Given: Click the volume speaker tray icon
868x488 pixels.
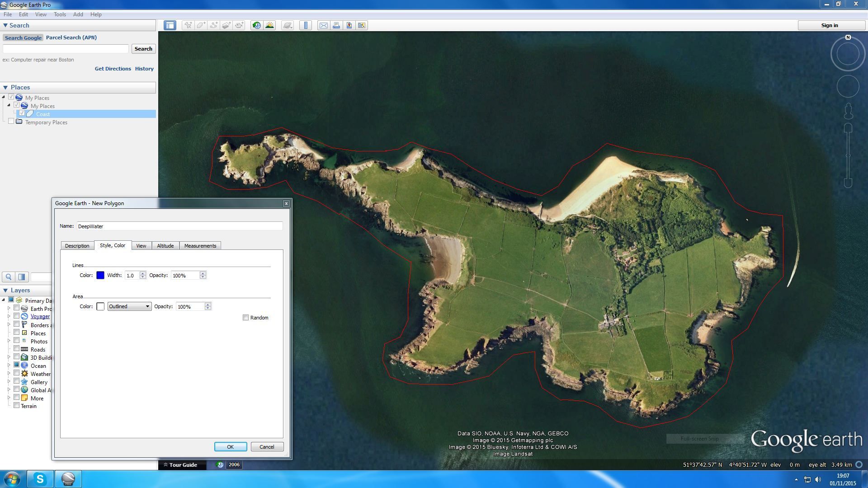Looking at the screenshot, I should point(818,479).
